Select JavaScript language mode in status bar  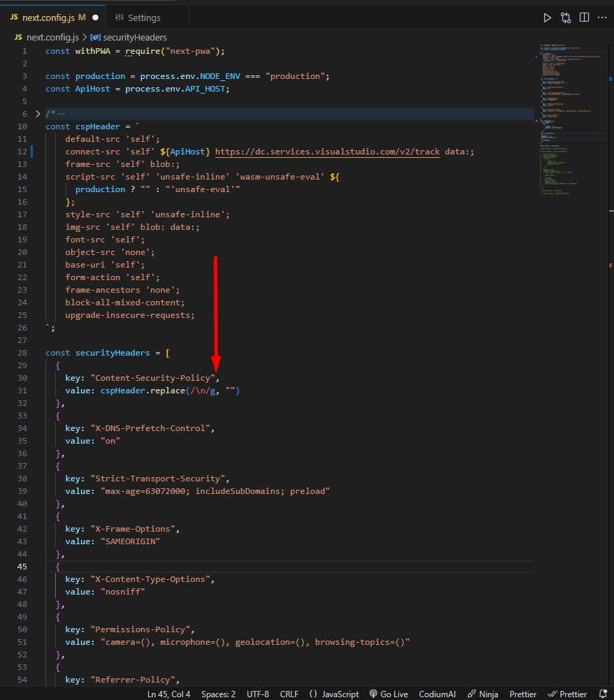[x=334, y=694]
